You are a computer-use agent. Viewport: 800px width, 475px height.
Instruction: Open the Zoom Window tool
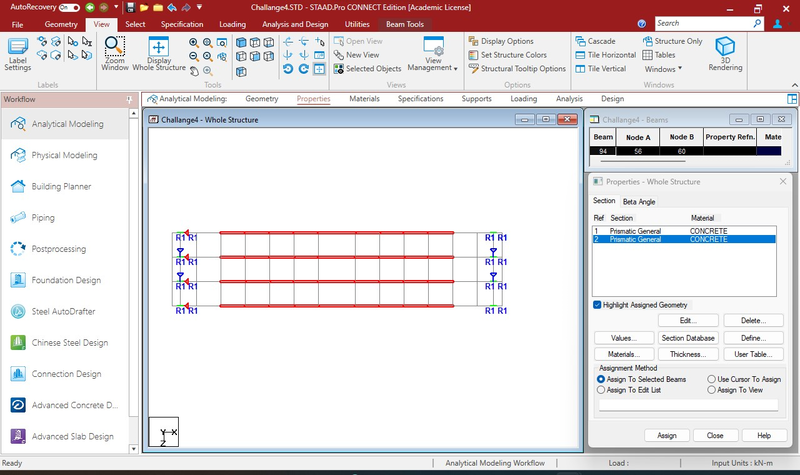(x=115, y=53)
